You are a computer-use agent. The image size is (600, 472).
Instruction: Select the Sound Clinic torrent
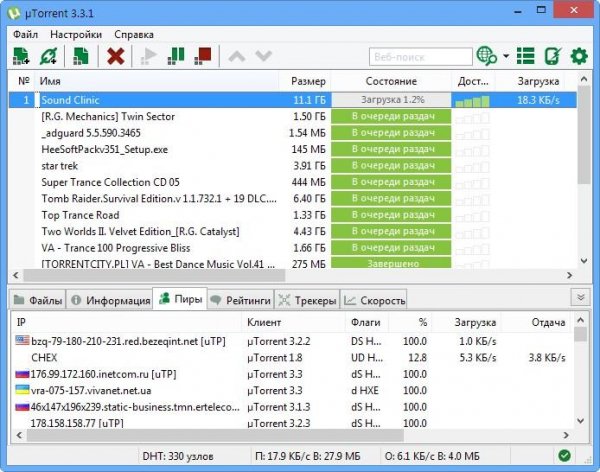coord(293,100)
